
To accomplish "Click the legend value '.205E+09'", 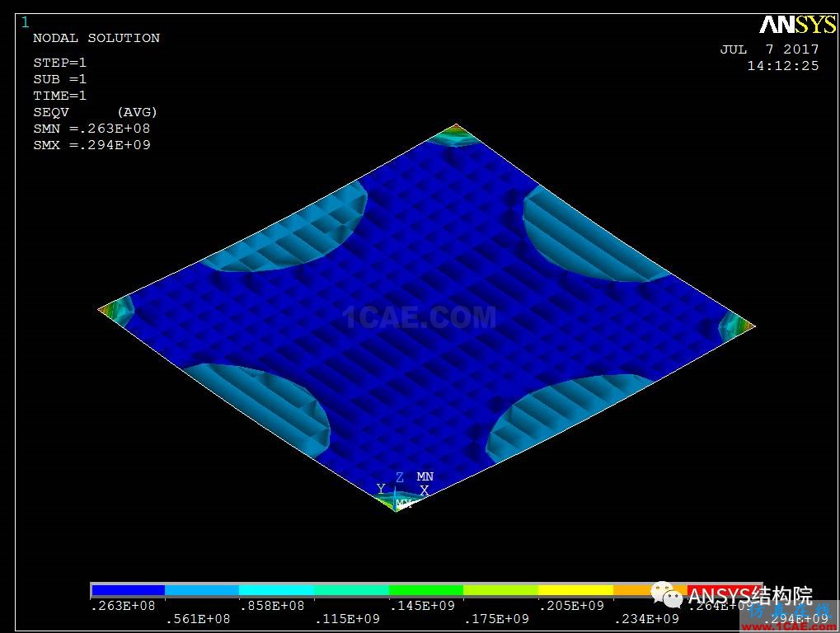I will [x=571, y=606].
